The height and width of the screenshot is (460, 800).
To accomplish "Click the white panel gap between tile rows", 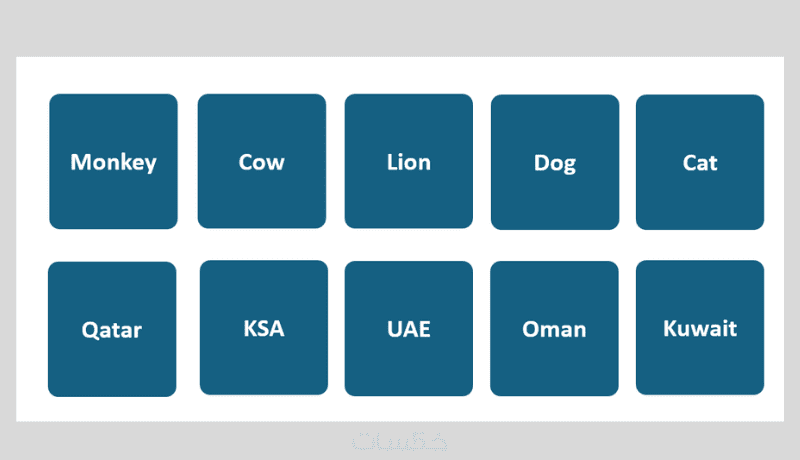I will (400, 245).
